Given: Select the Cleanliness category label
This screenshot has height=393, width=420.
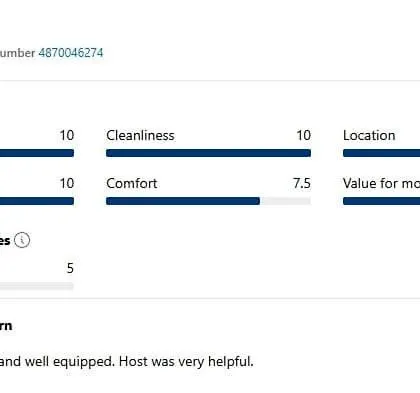Looking at the screenshot, I should point(140,135).
